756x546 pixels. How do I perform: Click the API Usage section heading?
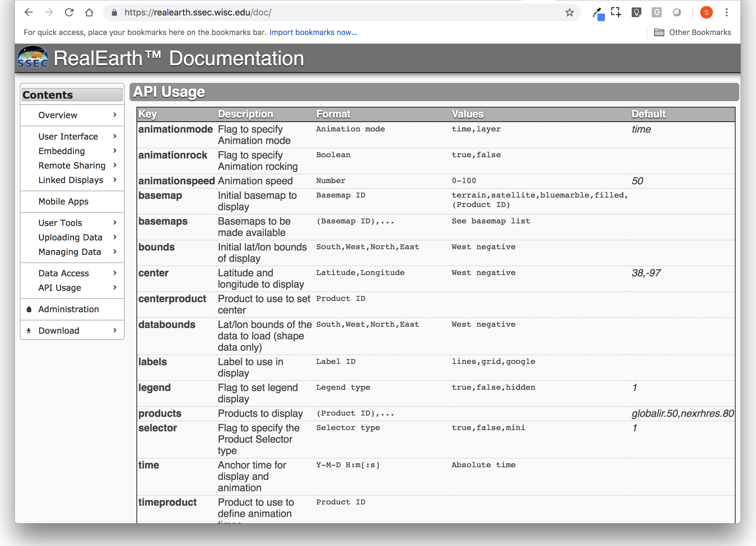click(x=169, y=92)
